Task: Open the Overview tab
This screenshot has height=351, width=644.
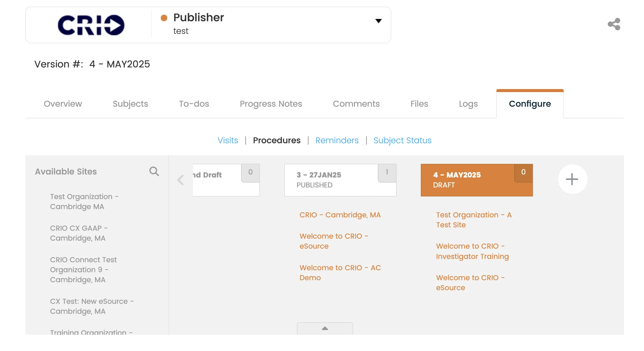Action: [x=63, y=104]
